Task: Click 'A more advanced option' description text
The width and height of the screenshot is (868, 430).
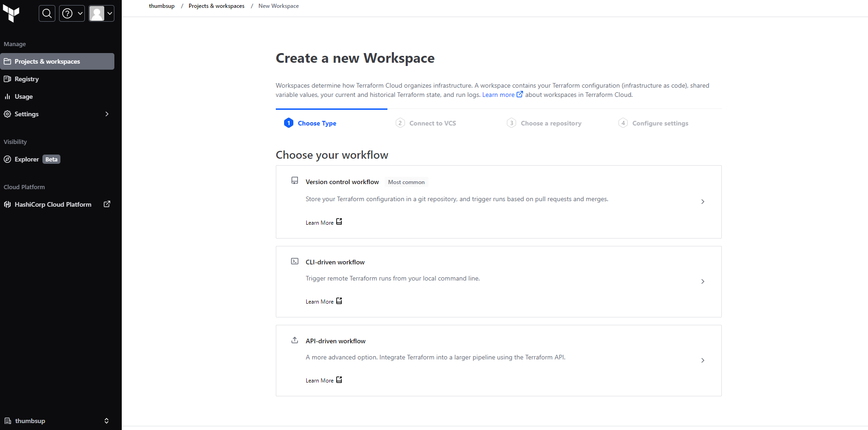Action: coord(435,358)
